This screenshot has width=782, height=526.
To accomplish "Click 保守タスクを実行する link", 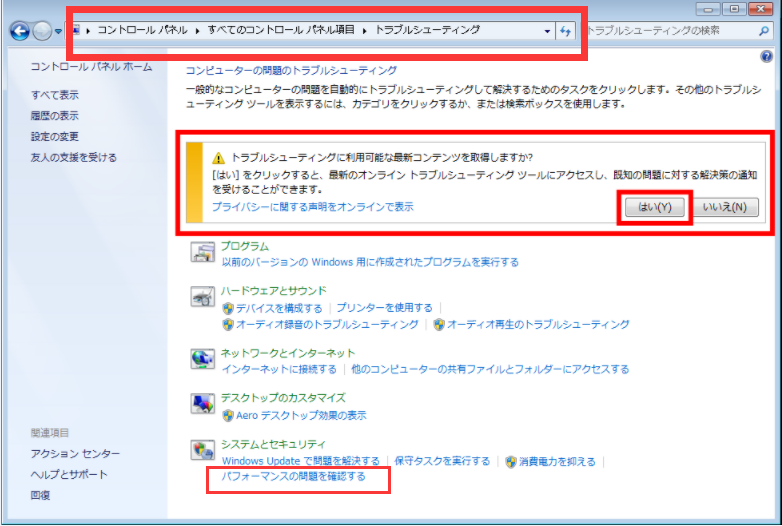I will pos(442,461).
